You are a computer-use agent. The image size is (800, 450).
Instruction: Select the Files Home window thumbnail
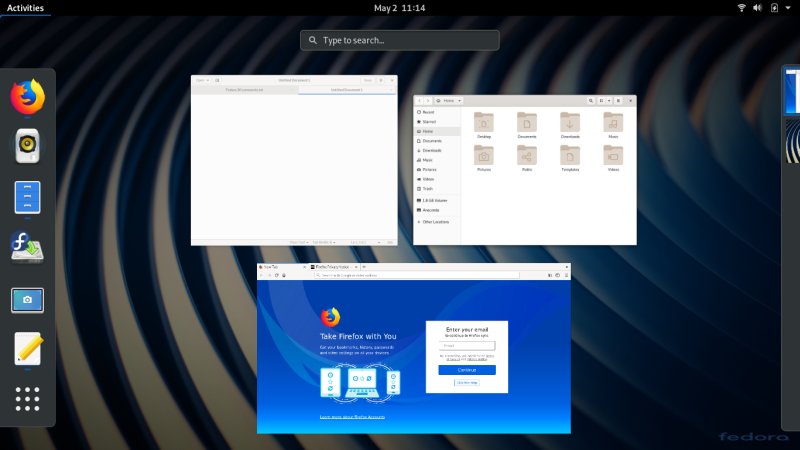pyautogui.click(x=524, y=169)
